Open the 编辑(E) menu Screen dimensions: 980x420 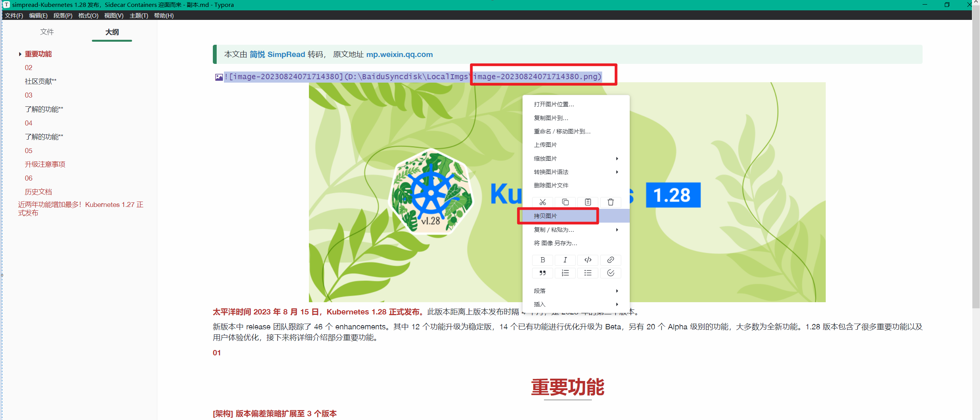(38, 16)
